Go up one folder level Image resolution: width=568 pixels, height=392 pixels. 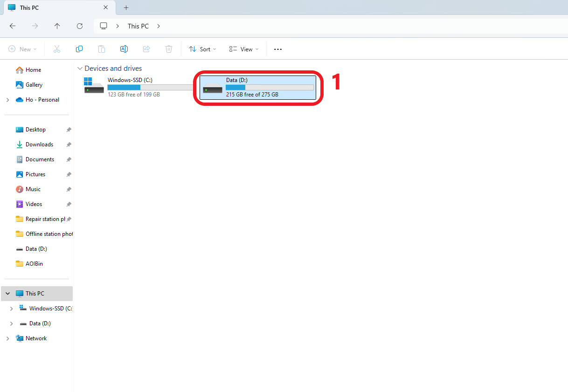click(57, 26)
